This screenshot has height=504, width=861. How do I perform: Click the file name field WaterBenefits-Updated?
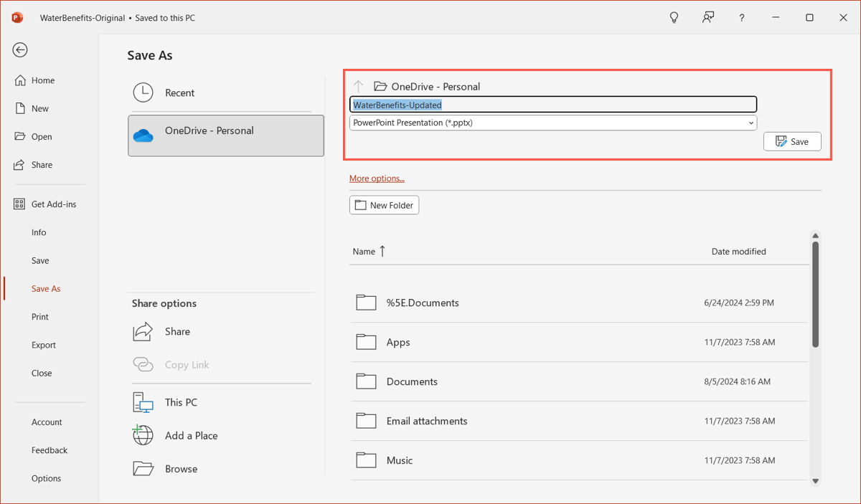[552, 105]
